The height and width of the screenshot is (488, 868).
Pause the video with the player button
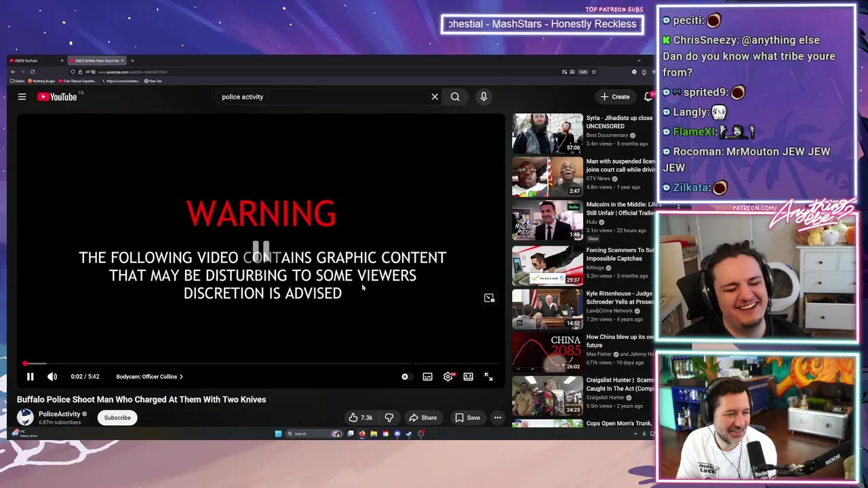click(x=30, y=377)
